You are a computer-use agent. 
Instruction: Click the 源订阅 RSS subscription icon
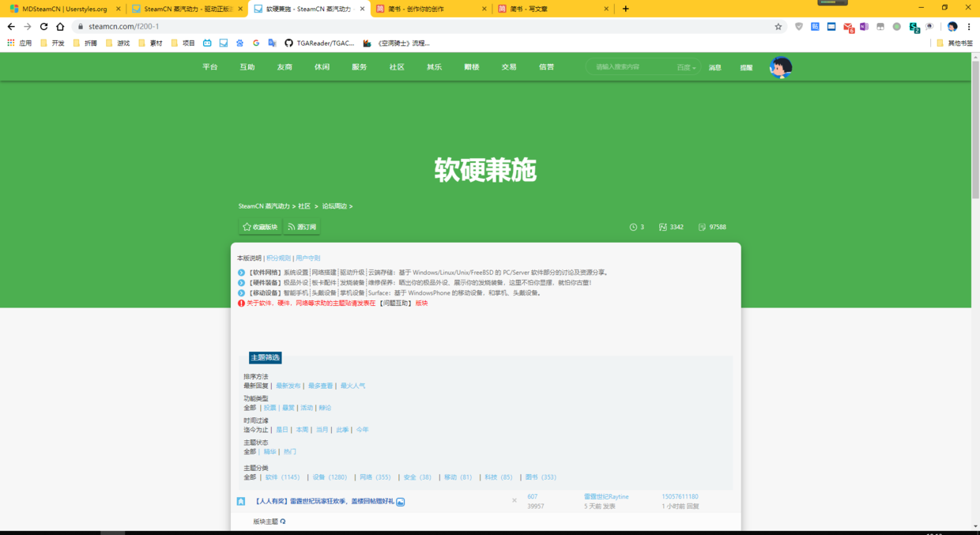pos(302,227)
